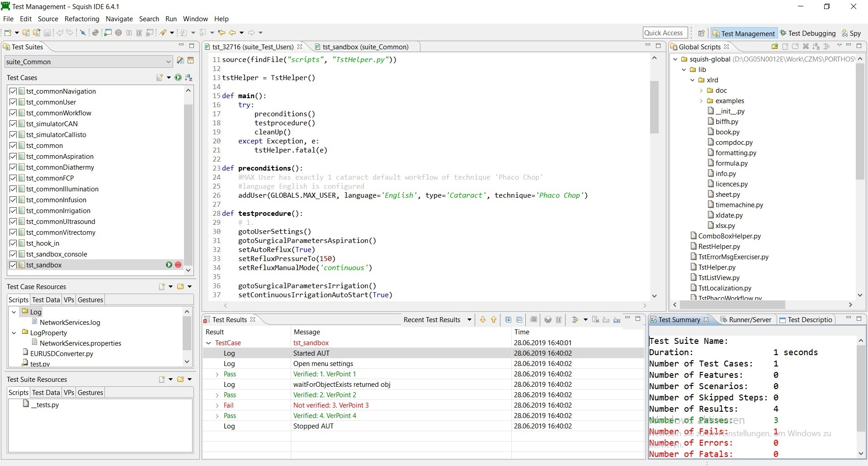Screen dimensions: 868x466
Task: Launch the AUT with the Python launcher icon
Action: tap(95, 32)
